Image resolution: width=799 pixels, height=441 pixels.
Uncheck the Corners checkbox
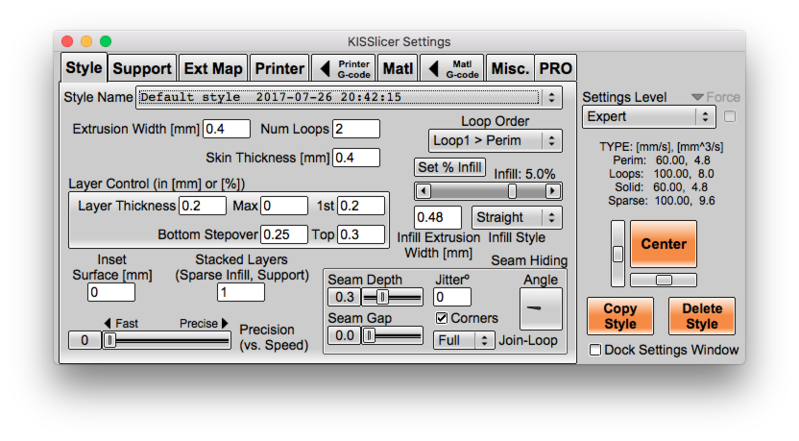point(441,318)
